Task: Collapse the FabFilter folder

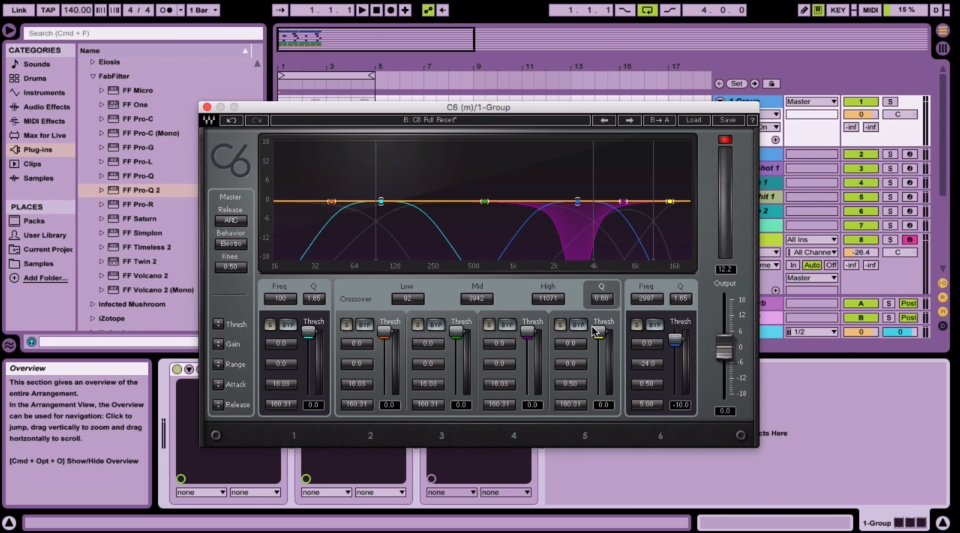Action: tap(93, 76)
